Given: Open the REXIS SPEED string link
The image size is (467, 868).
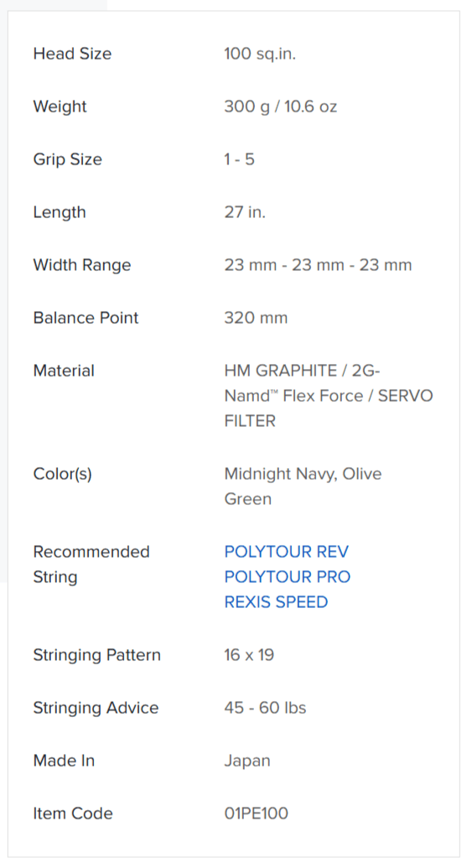Looking at the screenshot, I should coord(276,602).
